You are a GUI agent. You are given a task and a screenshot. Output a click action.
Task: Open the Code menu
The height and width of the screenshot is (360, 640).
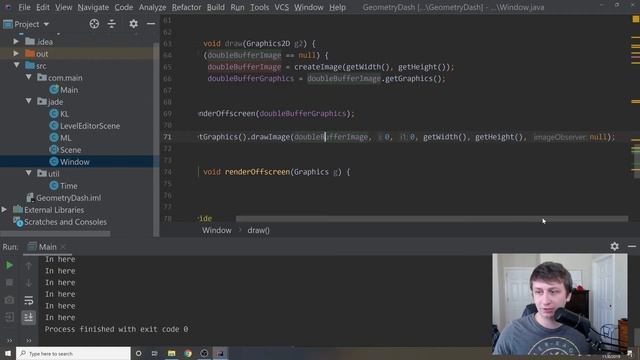click(x=123, y=7)
